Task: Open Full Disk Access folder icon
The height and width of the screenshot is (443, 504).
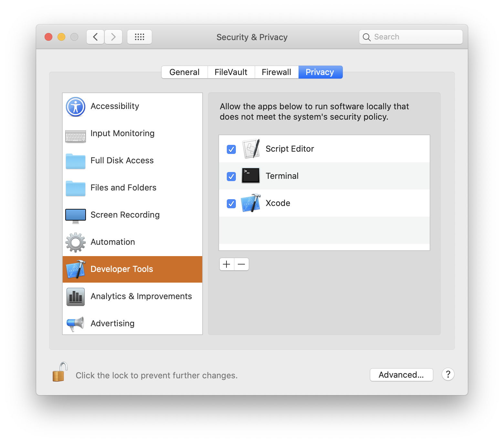Action: coord(76,161)
